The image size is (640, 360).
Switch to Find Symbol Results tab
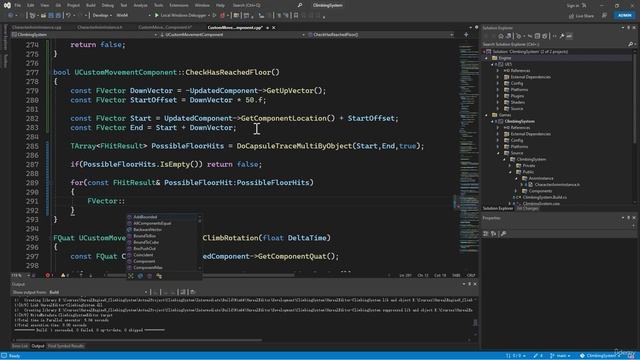pyautogui.click(x=66, y=346)
